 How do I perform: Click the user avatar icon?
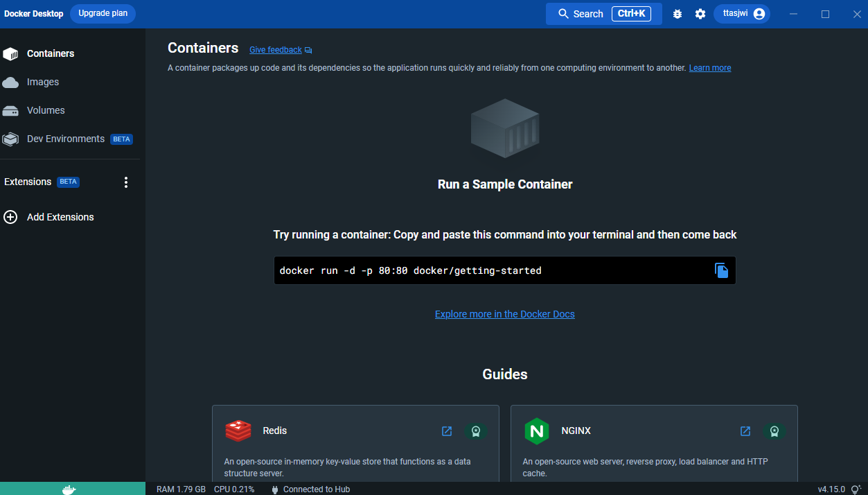pyautogui.click(x=759, y=14)
